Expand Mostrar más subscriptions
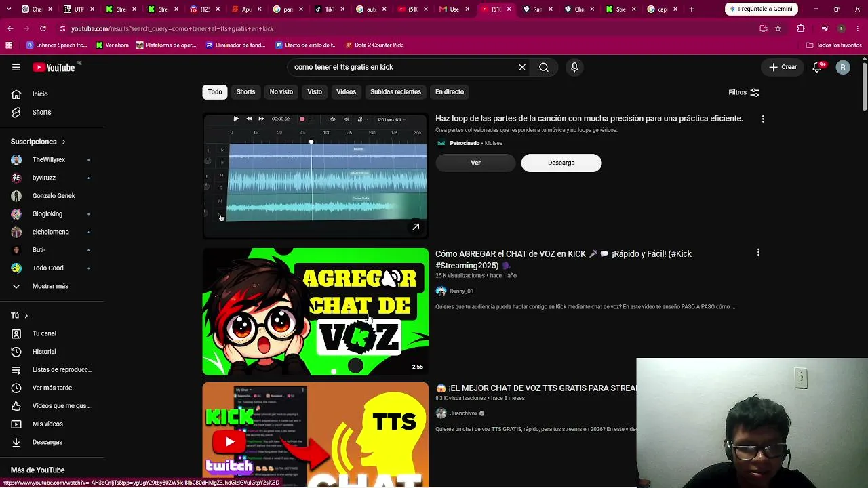Viewport: 868px width, 488px height. pyautogui.click(x=52, y=286)
